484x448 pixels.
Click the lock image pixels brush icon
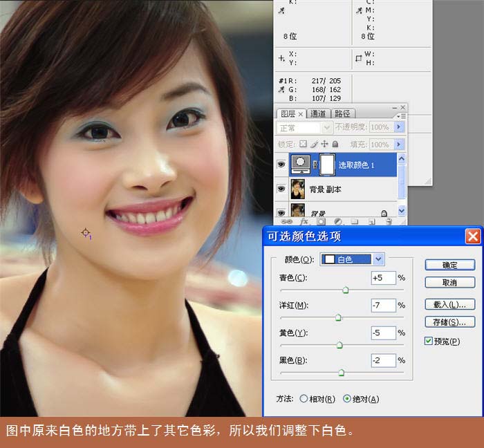[314, 144]
